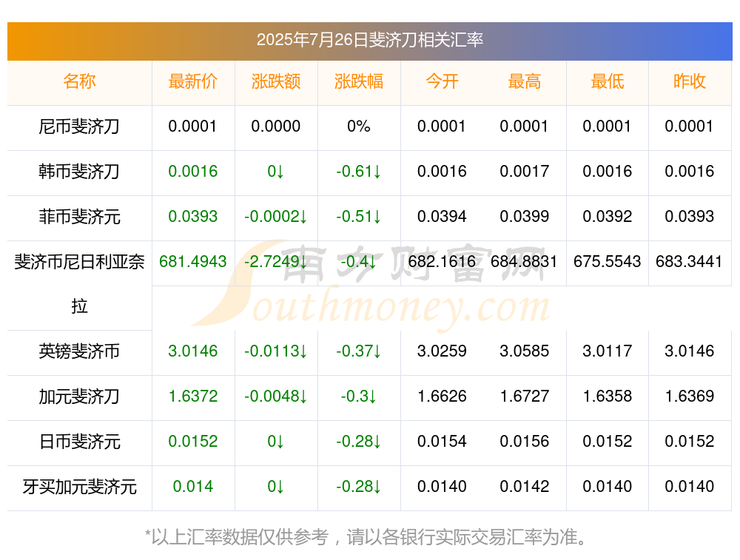Screen dimensions: 740x560
Task: Click latest price 0.014
Action: click(193, 487)
